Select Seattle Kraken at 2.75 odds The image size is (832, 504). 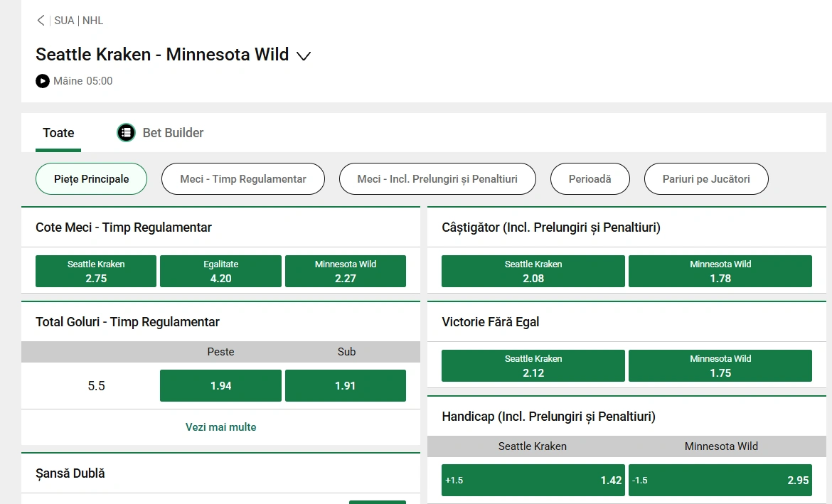[96, 271]
